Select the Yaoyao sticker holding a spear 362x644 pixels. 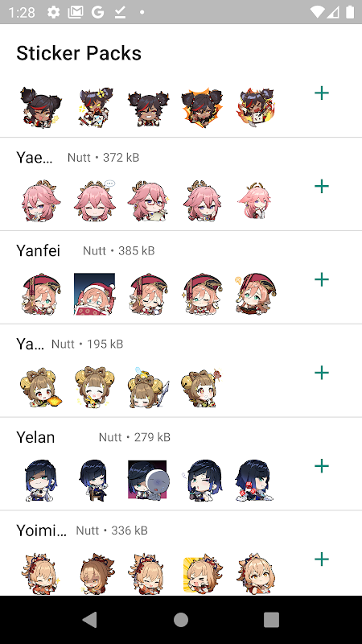click(x=148, y=387)
